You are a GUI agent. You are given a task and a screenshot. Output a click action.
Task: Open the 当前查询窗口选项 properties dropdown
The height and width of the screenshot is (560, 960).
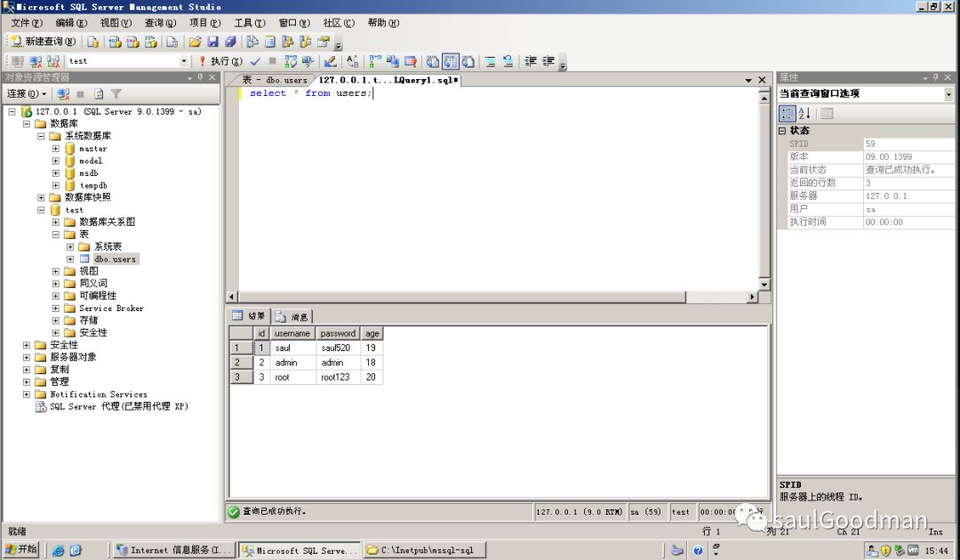tap(948, 94)
